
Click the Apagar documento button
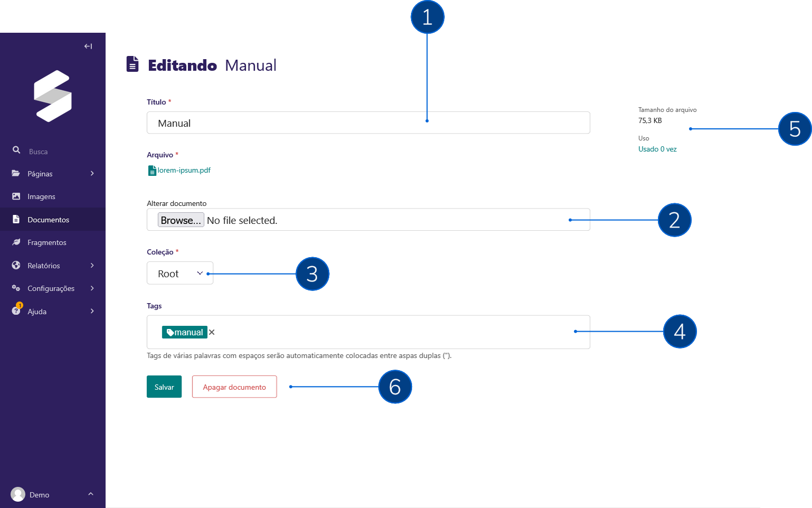pos(234,387)
